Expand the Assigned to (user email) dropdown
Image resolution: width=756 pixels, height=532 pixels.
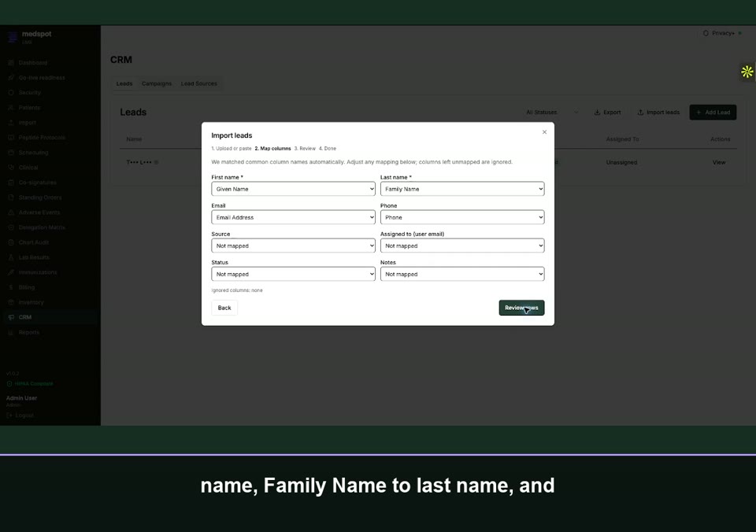[x=462, y=246]
